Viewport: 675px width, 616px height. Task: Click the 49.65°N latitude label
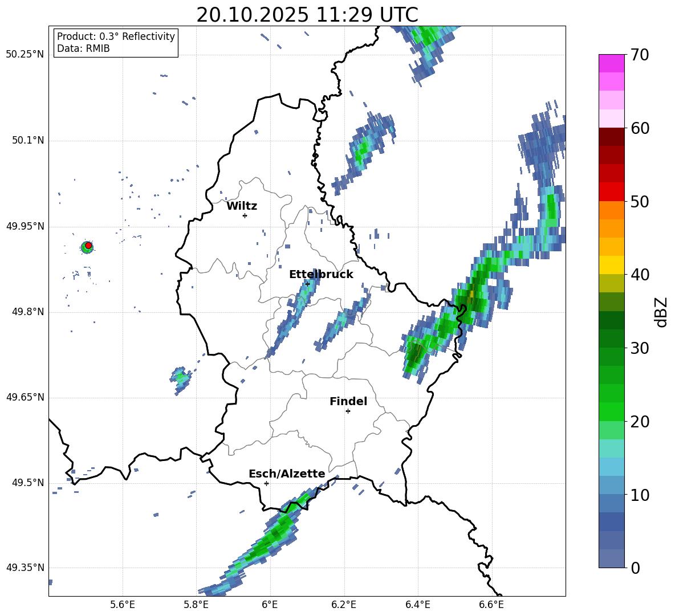(x=25, y=397)
